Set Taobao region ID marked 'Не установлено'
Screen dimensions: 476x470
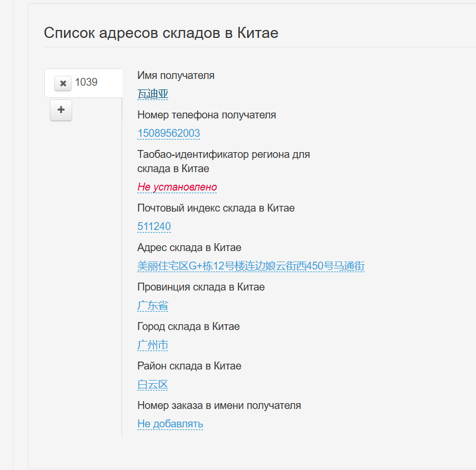click(177, 187)
